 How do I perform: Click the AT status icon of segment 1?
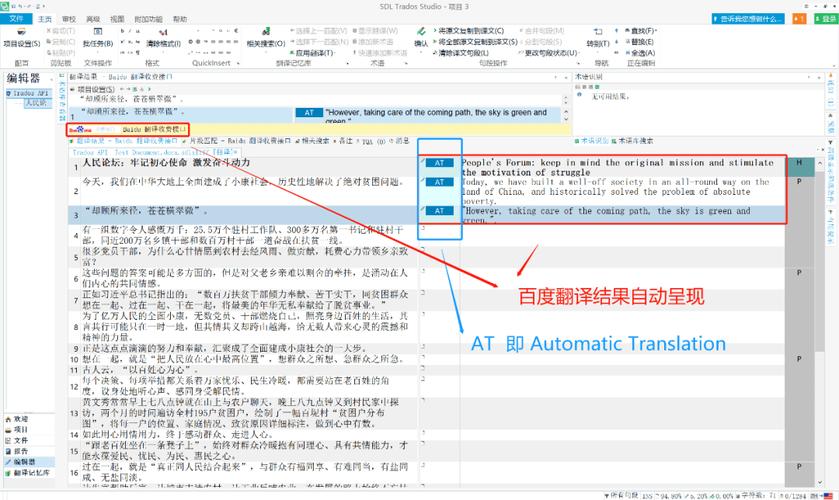click(x=439, y=163)
